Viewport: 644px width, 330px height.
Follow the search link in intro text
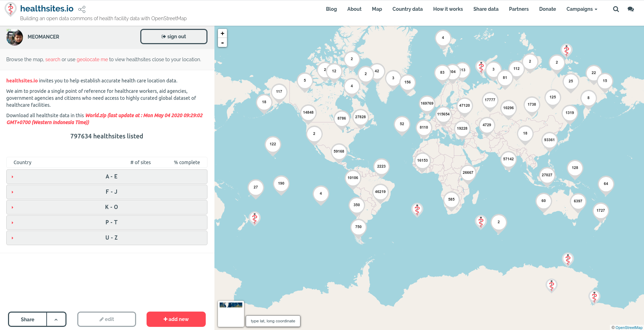pyautogui.click(x=53, y=59)
